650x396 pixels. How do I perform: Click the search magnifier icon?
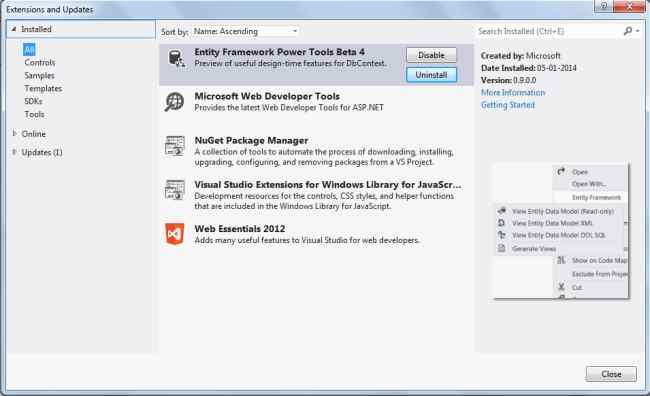628,31
